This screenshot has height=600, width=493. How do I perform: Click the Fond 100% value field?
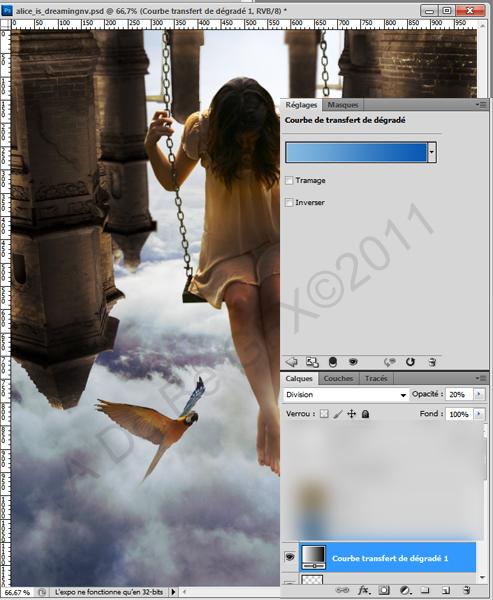click(x=459, y=414)
